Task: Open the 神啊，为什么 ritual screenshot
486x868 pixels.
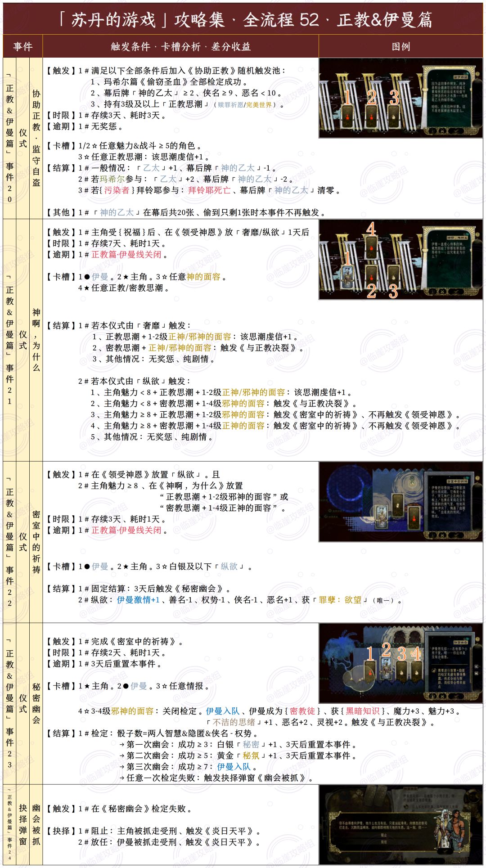Action: [x=401, y=260]
